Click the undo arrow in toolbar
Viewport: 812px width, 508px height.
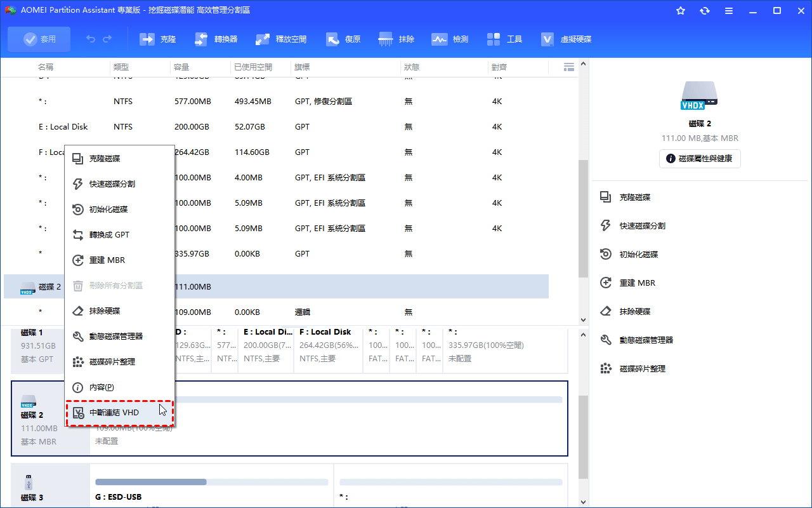[x=91, y=39]
